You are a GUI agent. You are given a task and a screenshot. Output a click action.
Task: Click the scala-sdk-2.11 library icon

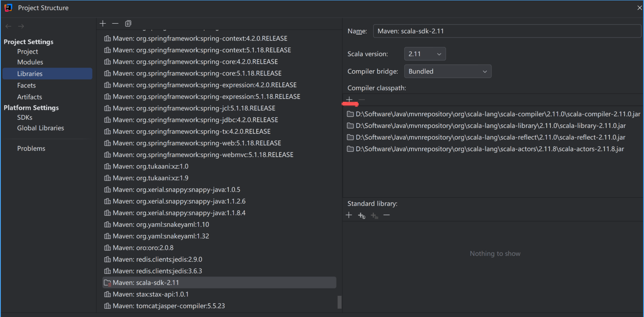point(107,283)
